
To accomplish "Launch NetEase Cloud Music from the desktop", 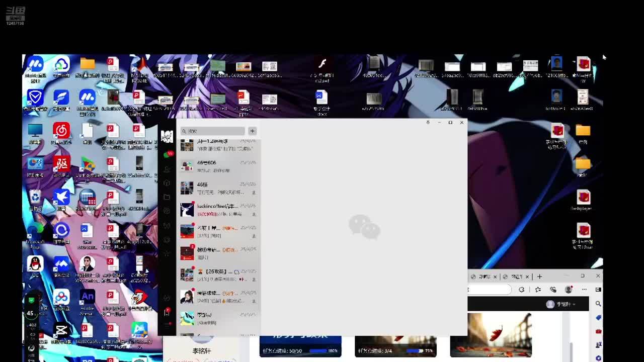I will point(61,131).
